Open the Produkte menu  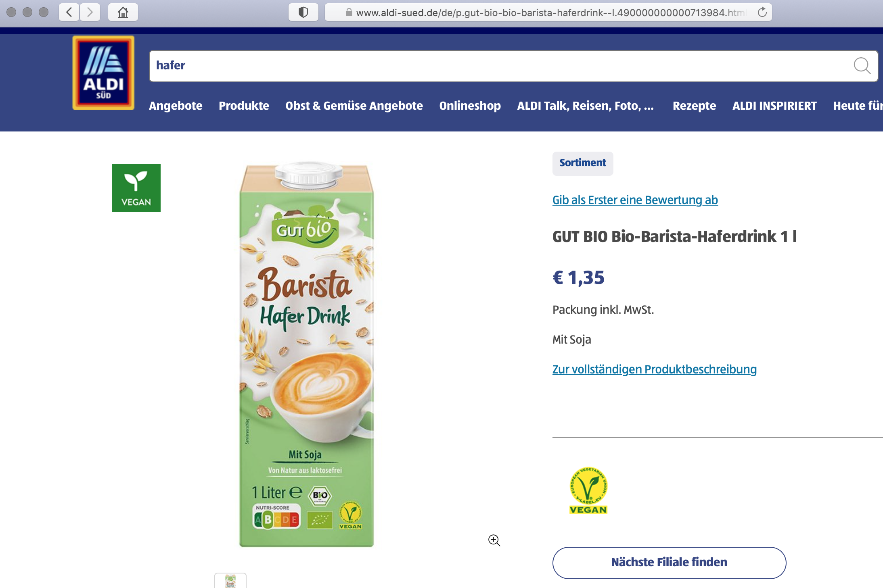pos(244,106)
